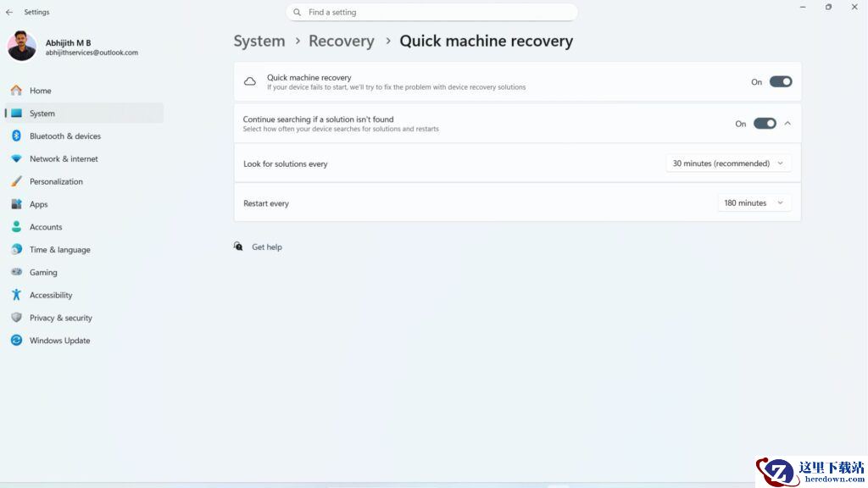This screenshot has height=488, width=868.
Task: Click the Find a setting search box
Action: [432, 13]
